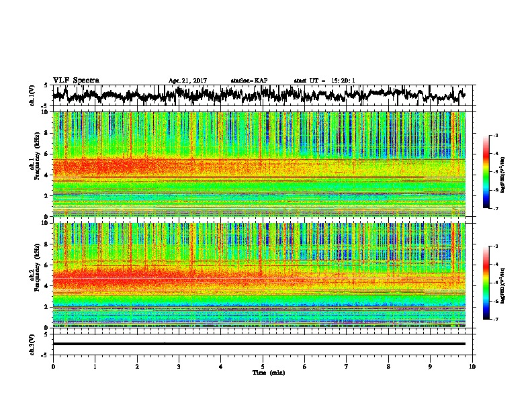Click the flat ch.3 voltage trace line
Screen dimensions: 532x411
tap(259, 344)
